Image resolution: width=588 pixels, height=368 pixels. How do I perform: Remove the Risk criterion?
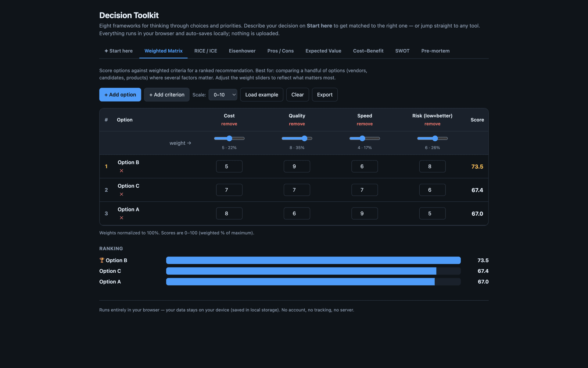[433, 124]
